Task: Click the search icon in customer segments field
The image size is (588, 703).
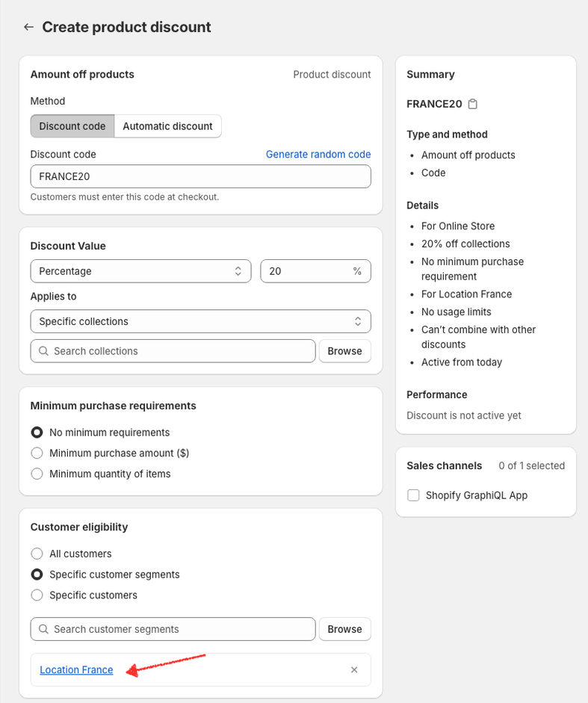Action: pyautogui.click(x=43, y=629)
